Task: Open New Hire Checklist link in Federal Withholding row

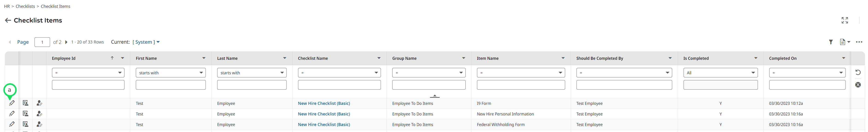Action: 324,124
